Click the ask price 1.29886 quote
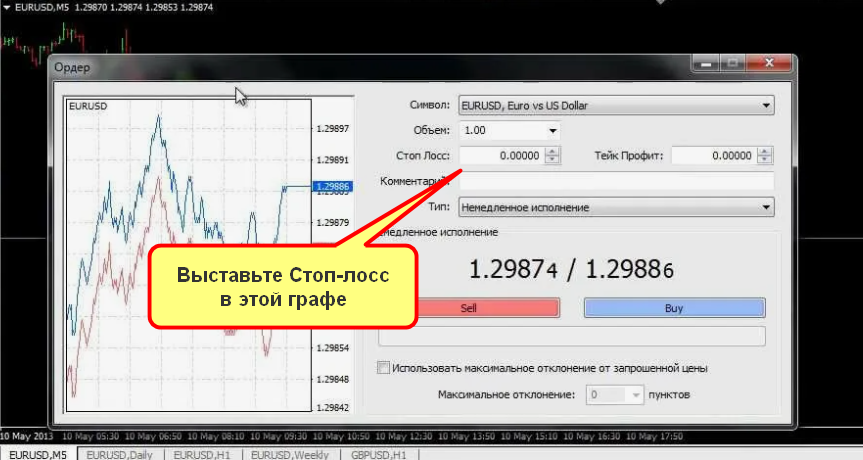This screenshot has height=460, width=863. click(x=629, y=270)
